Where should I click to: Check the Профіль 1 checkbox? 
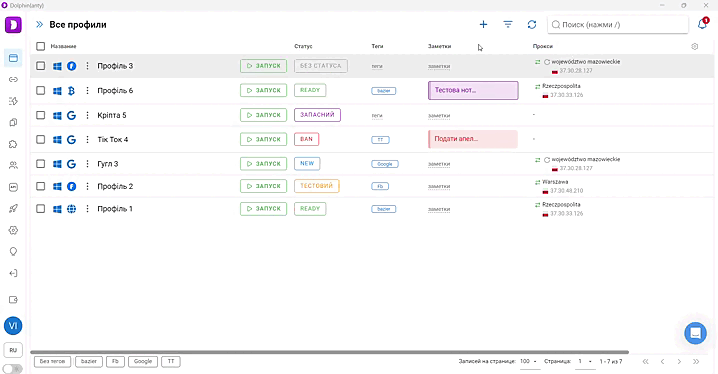(41, 209)
